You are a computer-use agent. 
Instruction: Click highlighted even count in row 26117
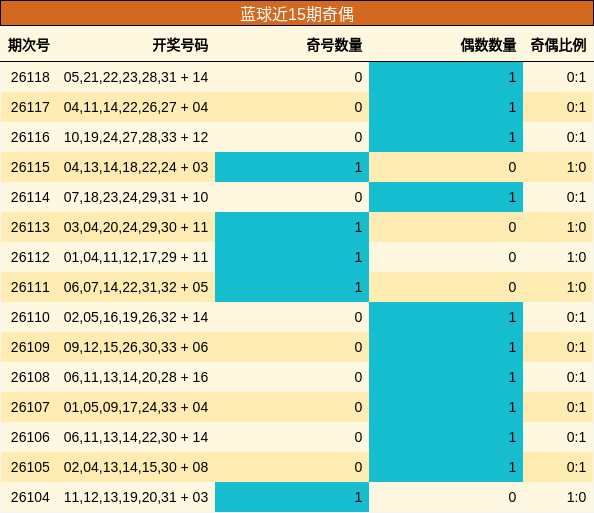(x=446, y=107)
